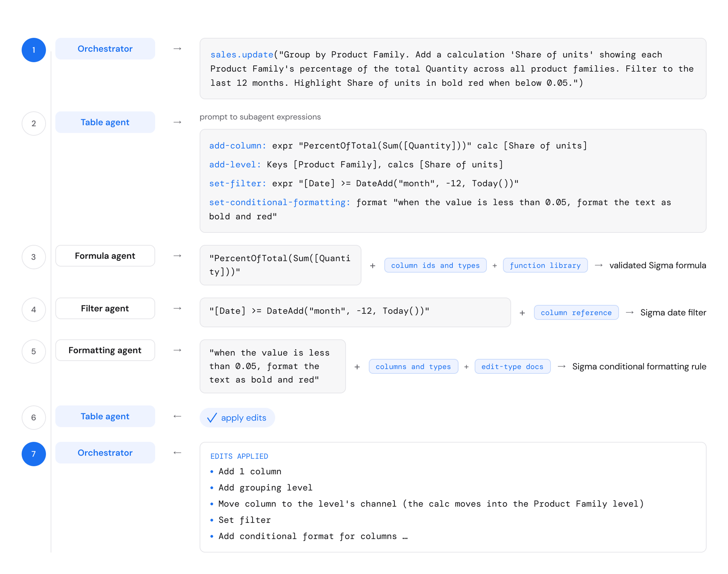728x574 pixels.
Task: Click 'Add 1 column' bullet
Action: point(250,472)
